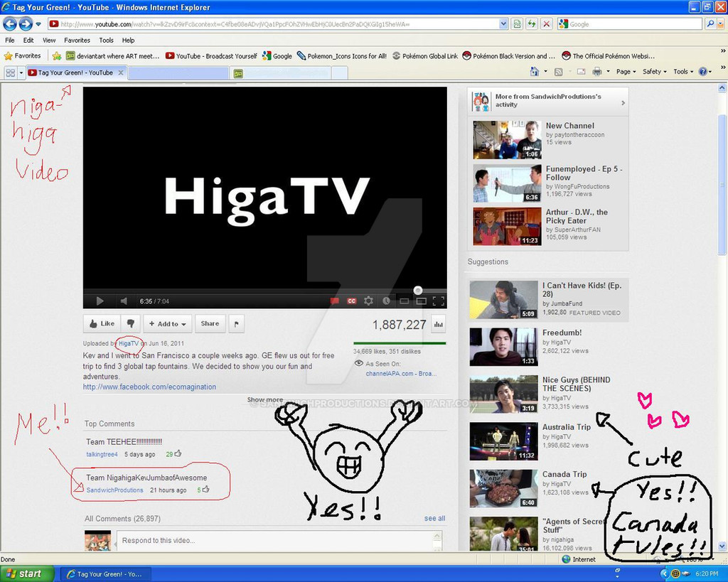Switch to large player size
Screen dimensions: 728x582
pyautogui.click(x=421, y=301)
